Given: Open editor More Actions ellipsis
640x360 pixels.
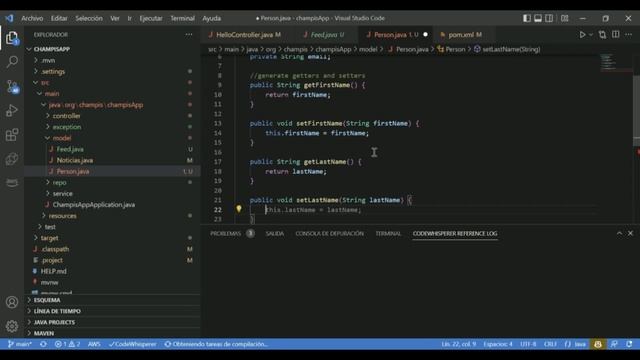Looking at the screenshot, I should [x=629, y=35].
